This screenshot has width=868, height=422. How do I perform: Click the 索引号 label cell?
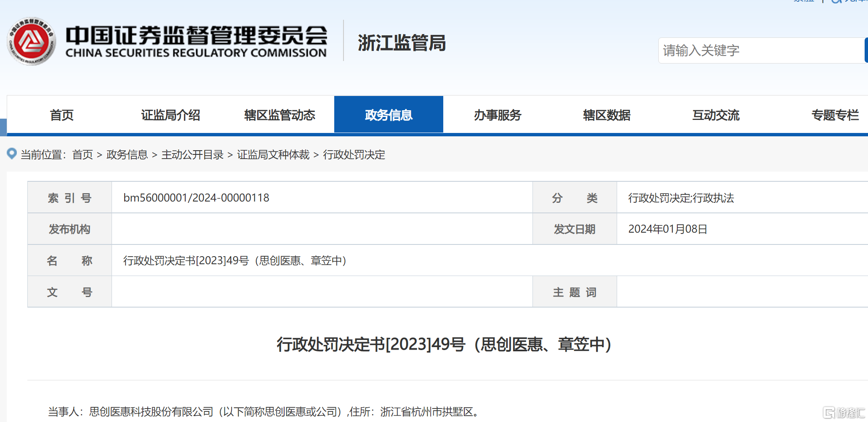click(x=69, y=198)
